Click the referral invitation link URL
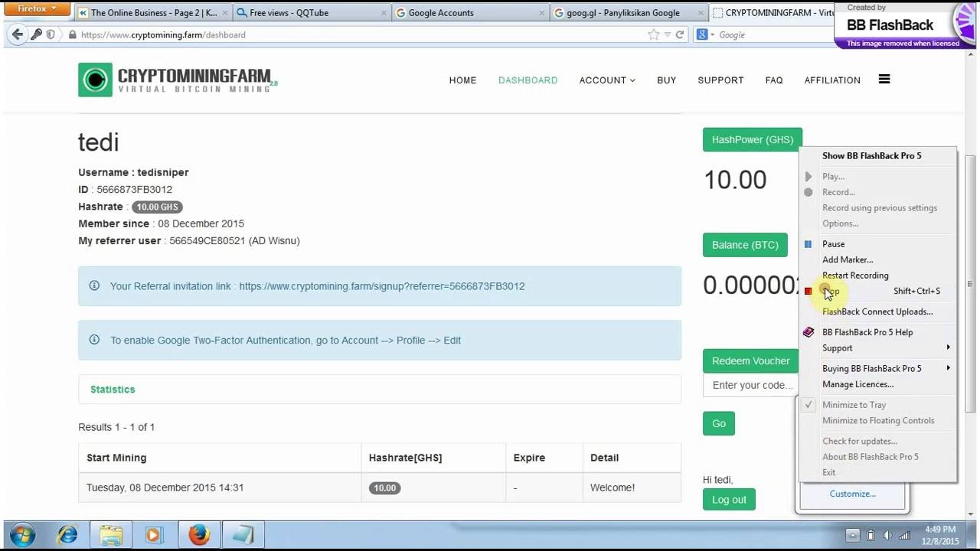The height and width of the screenshot is (551, 980). (x=381, y=286)
